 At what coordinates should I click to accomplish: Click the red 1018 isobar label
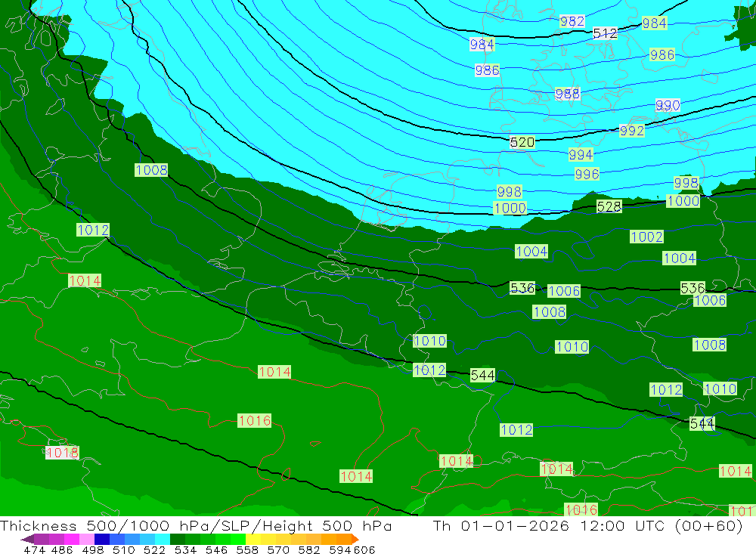(x=62, y=453)
